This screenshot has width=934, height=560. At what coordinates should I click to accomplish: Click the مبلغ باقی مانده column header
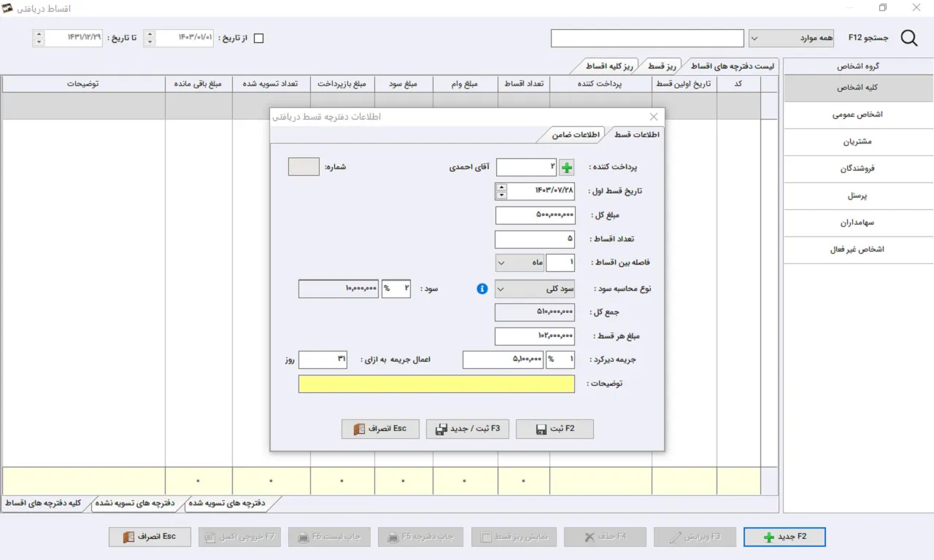(198, 84)
